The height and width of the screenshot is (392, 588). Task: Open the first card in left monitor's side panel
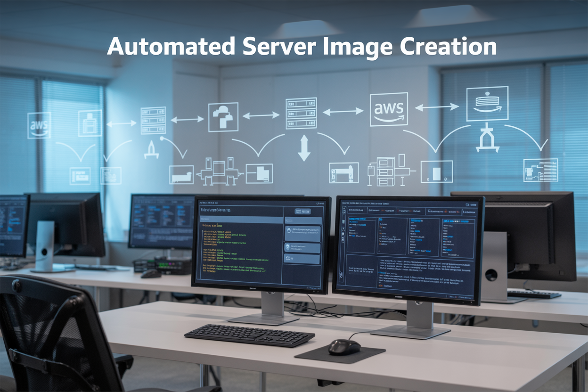[x=302, y=232]
